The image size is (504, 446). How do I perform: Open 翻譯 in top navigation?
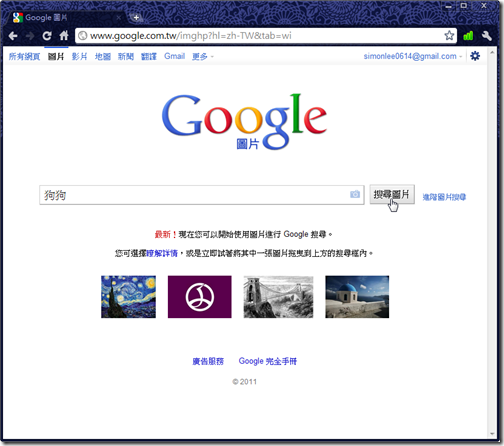tap(149, 57)
